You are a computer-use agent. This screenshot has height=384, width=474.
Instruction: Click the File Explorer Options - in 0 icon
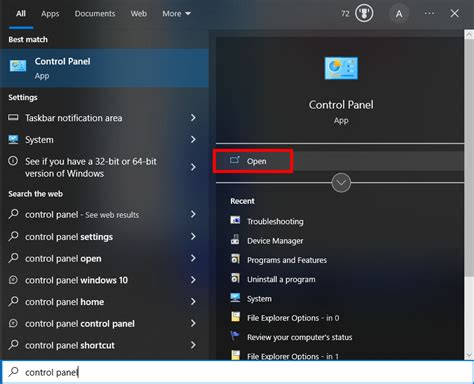click(x=236, y=317)
